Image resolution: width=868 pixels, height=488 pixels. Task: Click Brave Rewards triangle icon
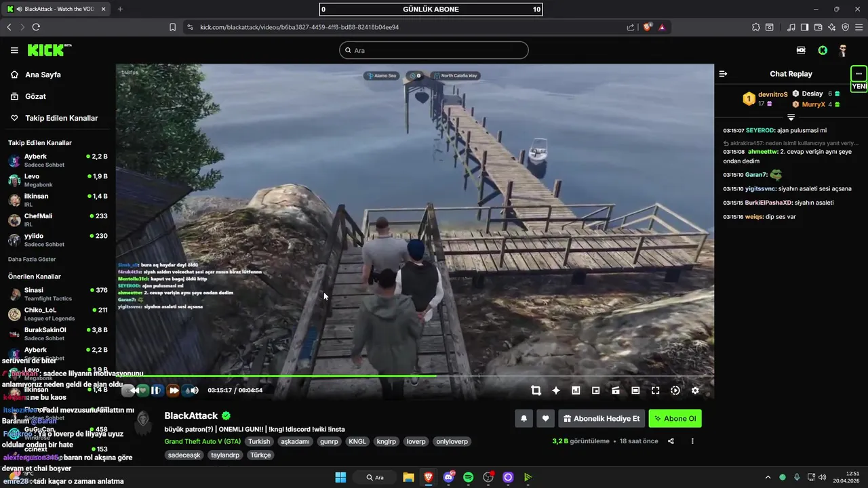tap(662, 27)
